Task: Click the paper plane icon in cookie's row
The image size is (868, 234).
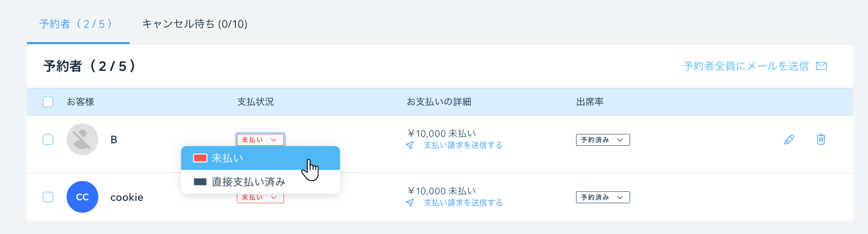Action: coord(410,203)
